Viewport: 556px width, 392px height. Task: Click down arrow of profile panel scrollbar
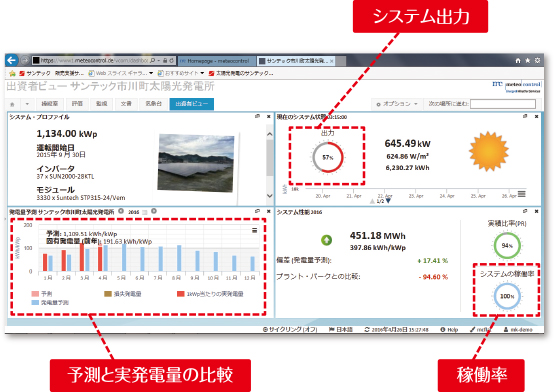point(269,196)
